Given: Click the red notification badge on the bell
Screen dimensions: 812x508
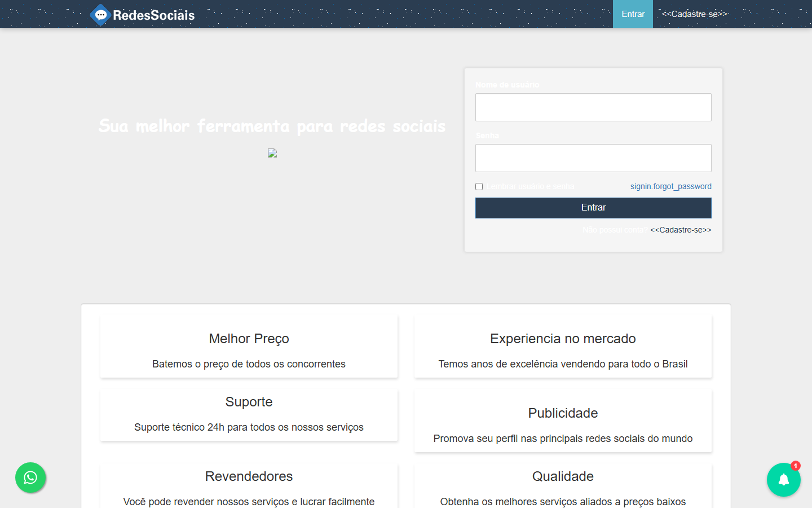Looking at the screenshot, I should coord(795,466).
